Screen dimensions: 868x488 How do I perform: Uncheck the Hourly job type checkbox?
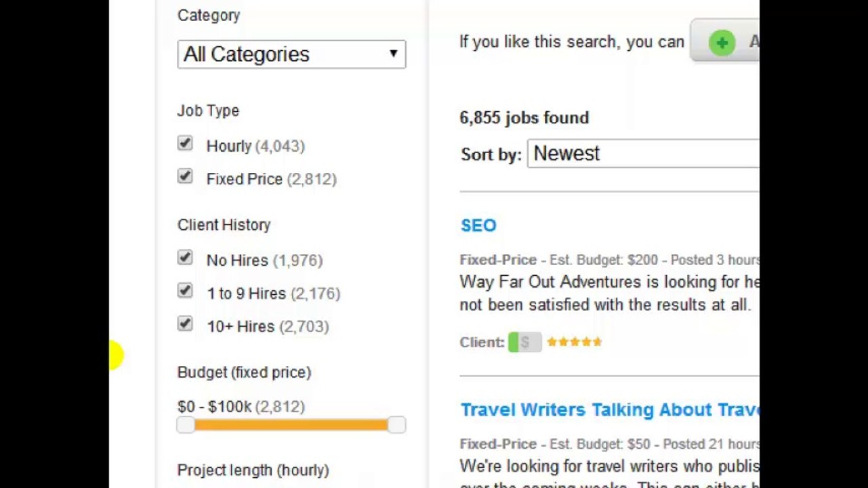(x=185, y=144)
